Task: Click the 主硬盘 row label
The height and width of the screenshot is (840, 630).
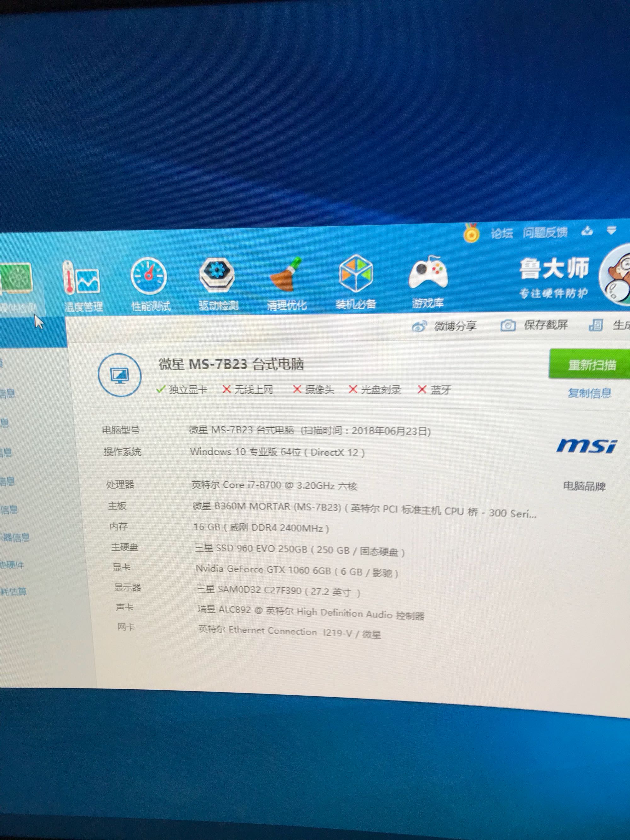Action: (124, 547)
